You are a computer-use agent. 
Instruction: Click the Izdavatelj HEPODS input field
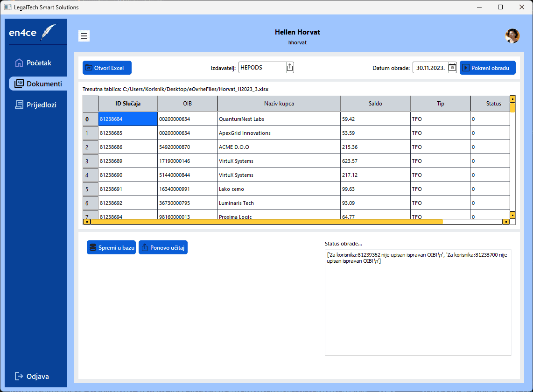click(x=261, y=68)
